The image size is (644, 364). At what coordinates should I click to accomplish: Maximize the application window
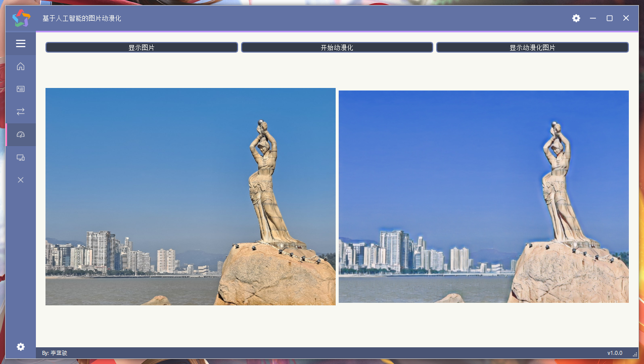(610, 18)
